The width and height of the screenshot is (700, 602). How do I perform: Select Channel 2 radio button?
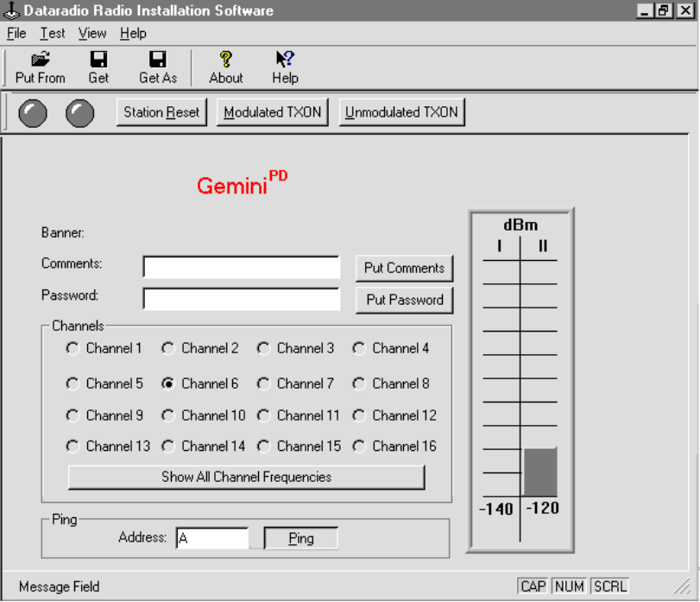tap(167, 348)
